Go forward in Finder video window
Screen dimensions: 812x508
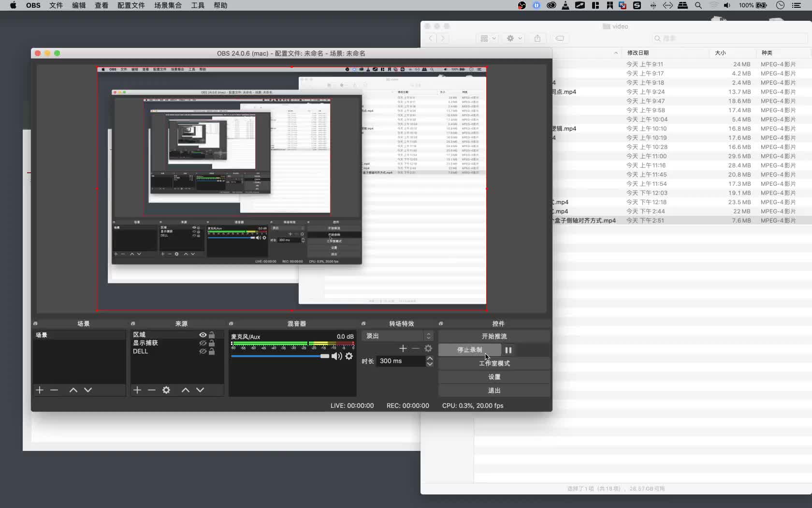[x=443, y=38]
